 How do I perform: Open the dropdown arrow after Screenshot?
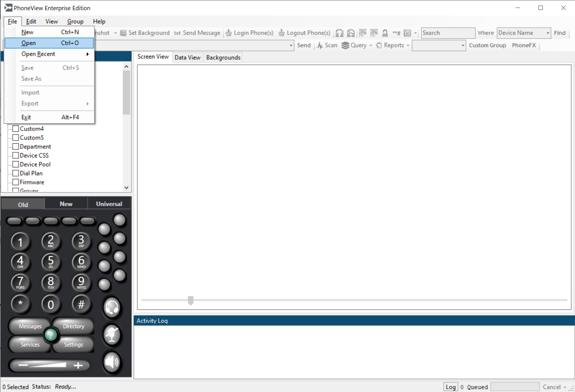pyautogui.click(x=115, y=33)
